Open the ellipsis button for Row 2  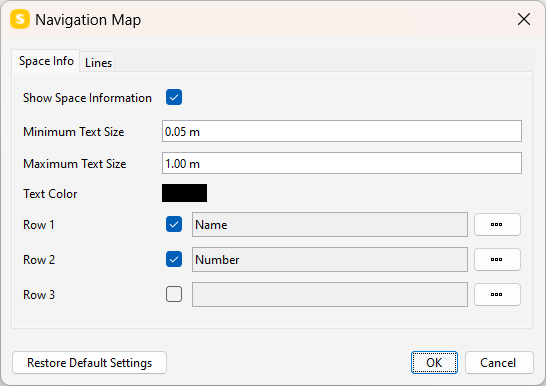(497, 259)
